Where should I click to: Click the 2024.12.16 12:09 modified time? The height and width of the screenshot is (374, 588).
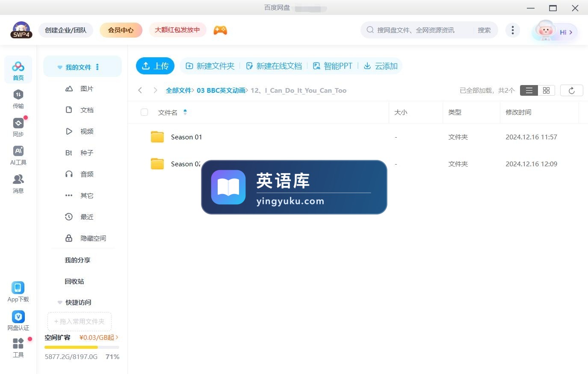tap(531, 164)
